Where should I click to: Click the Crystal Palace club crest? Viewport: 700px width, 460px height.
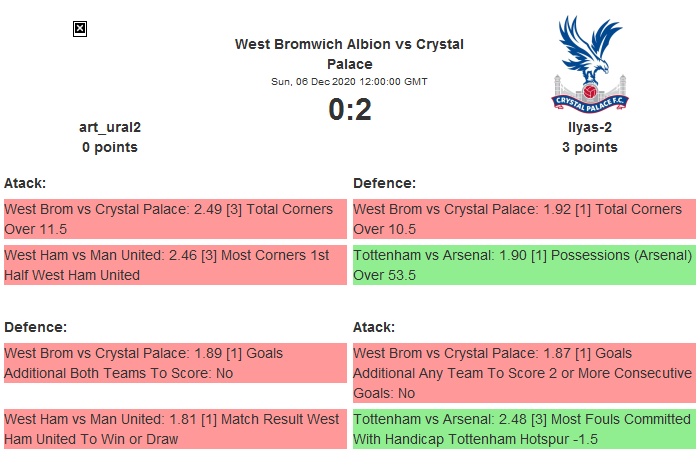pos(589,63)
